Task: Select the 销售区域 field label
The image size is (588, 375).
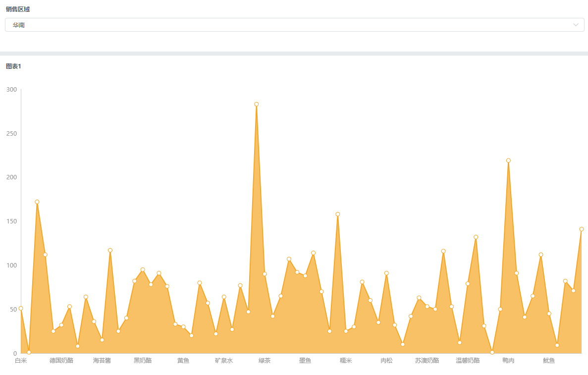Action: coord(18,9)
